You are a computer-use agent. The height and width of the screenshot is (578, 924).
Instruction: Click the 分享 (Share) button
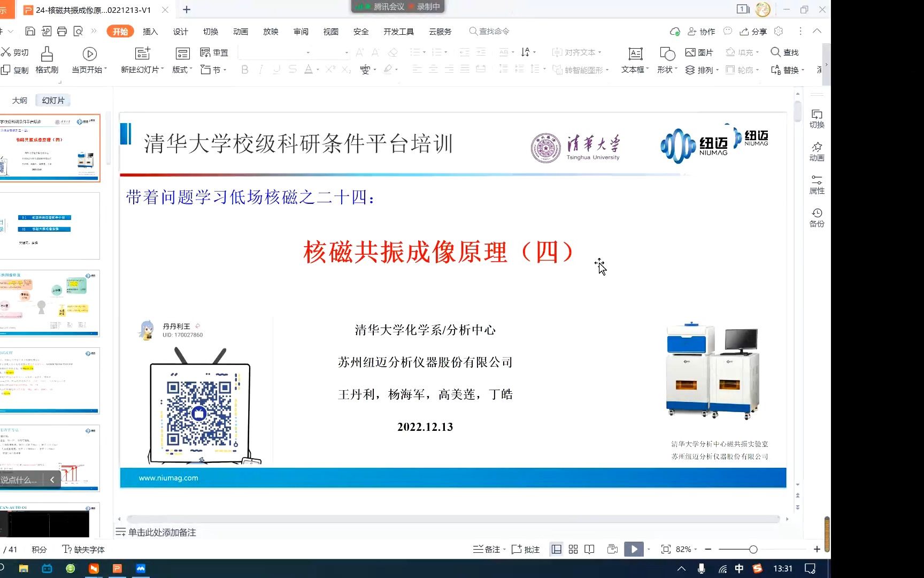coord(753,32)
